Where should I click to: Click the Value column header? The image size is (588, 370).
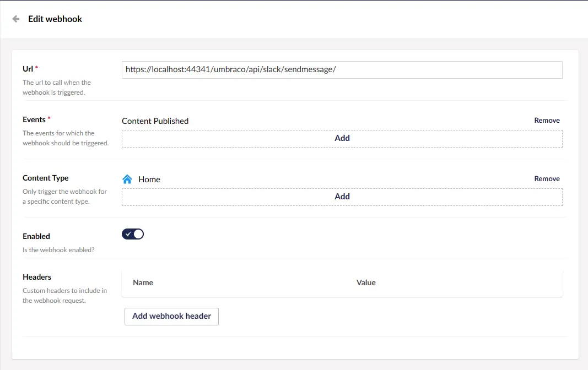[366, 282]
